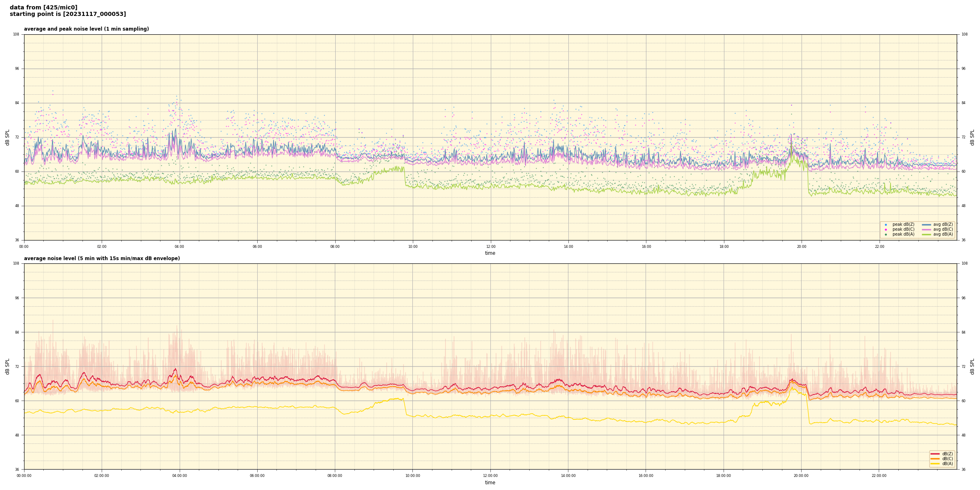The image size is (980, 490).
Task: Click the 08:00:00 tick on lower time axis
Action: [335, 476]
